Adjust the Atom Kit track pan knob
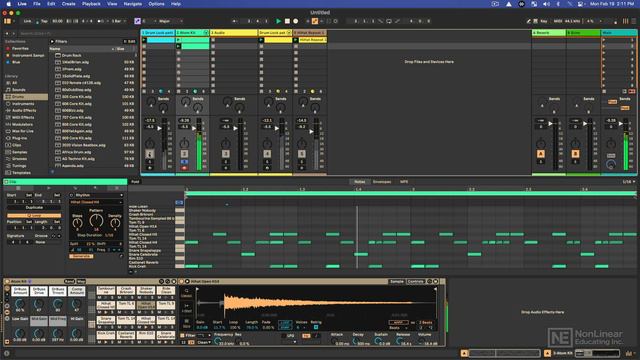Viewport: 640px width, 360px height. [184, 143]
